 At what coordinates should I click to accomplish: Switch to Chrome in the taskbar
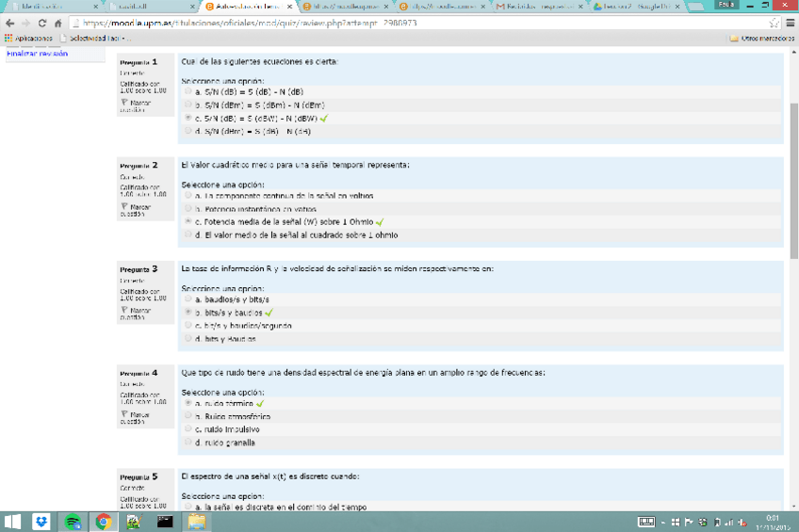point(104,522)
